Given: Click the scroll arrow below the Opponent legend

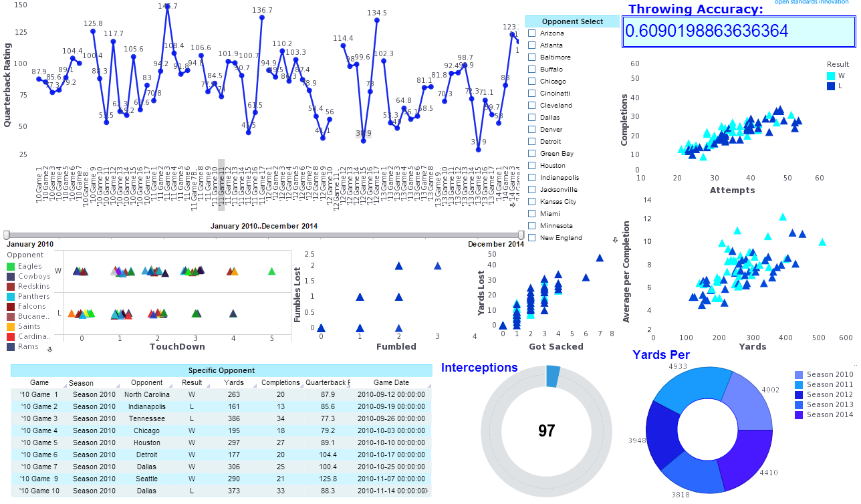Looking at the screenshot, I should coord(49,349).
